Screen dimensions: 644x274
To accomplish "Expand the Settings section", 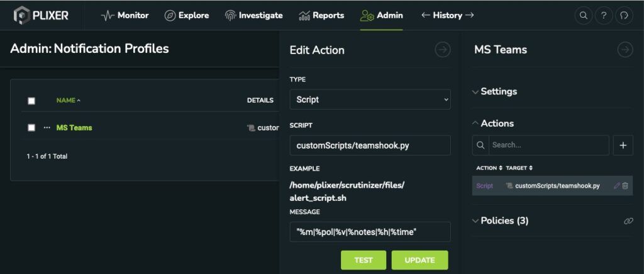I will point(494,91).
